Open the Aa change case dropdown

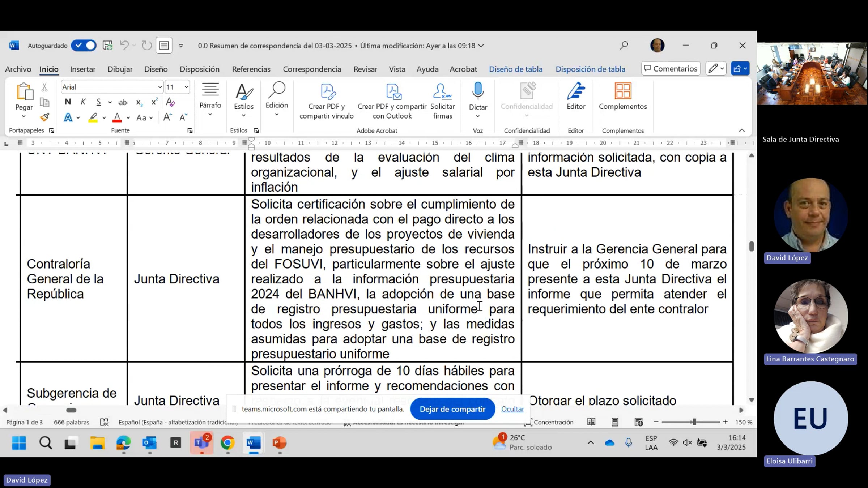pos(144,118)
